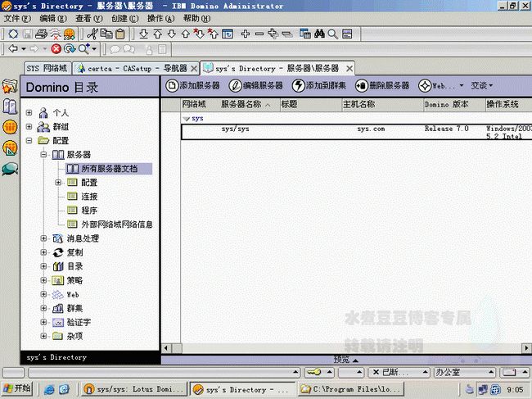The image size is (532, 399).
Task: Click the 编辑服务器 button
Action: pos(256,85)
